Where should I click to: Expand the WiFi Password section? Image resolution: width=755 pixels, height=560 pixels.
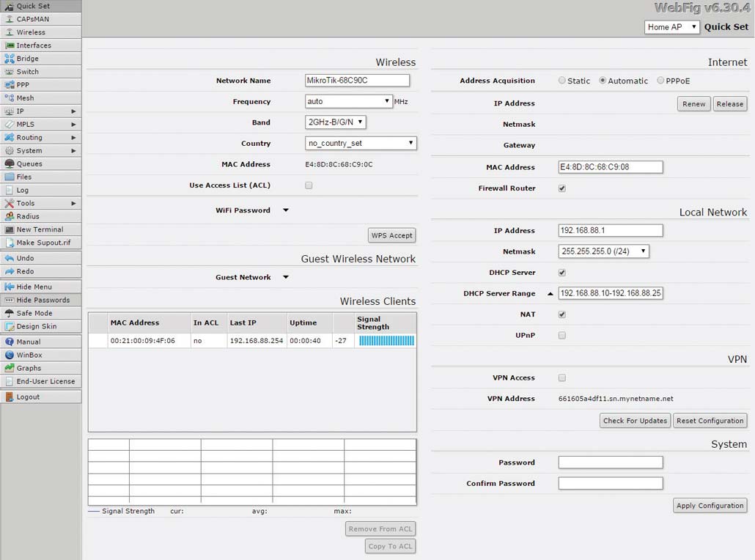[286, 210]
